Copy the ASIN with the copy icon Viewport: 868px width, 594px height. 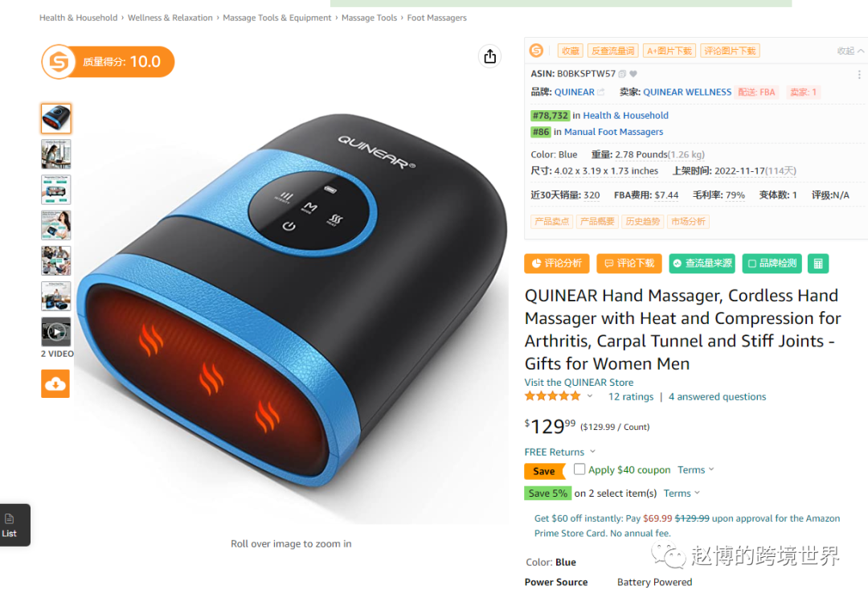click(622, 74)
